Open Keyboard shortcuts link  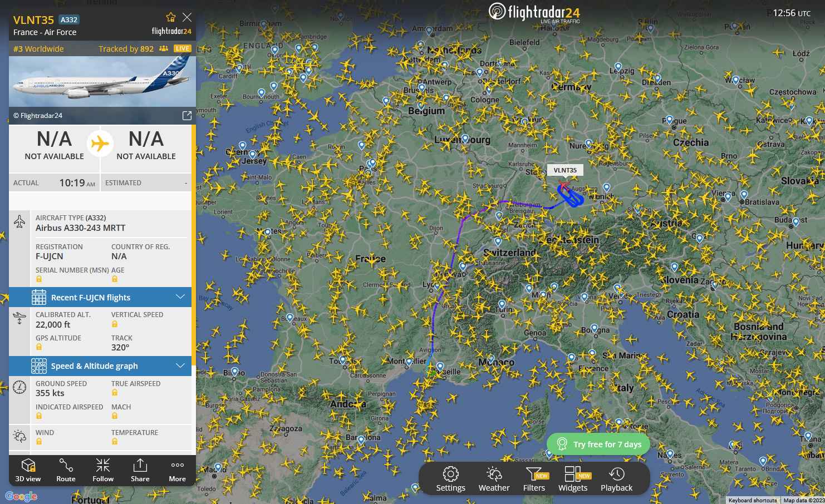coord(753,500)
